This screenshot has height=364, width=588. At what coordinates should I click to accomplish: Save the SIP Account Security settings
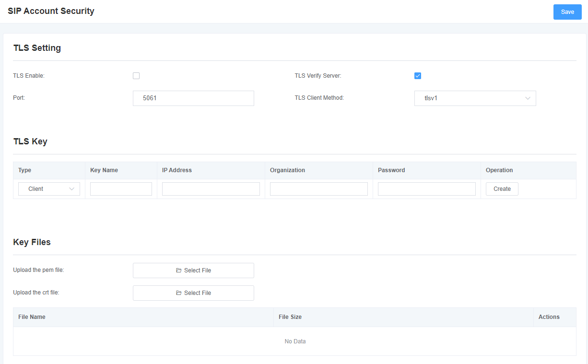pos(567,12)
